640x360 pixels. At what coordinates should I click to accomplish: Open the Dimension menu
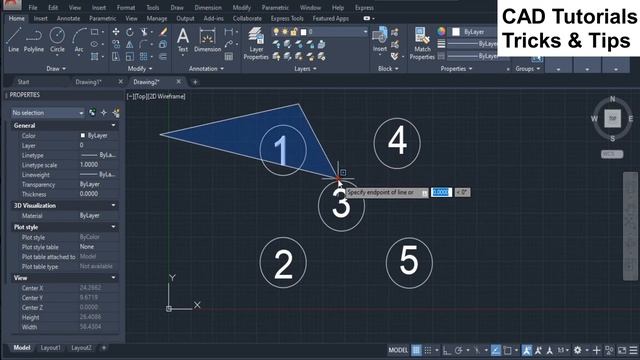(208, 7)
